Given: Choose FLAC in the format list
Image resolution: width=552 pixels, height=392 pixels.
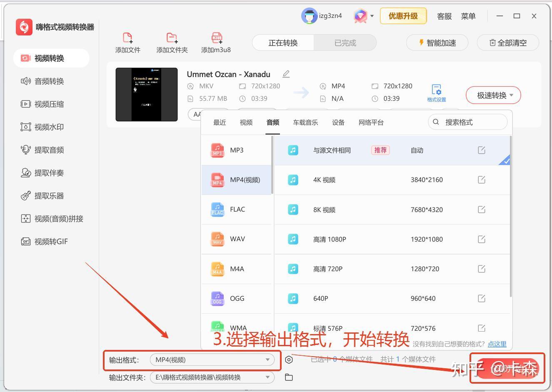Looking at the screenshot, I should tap(237, 210).
